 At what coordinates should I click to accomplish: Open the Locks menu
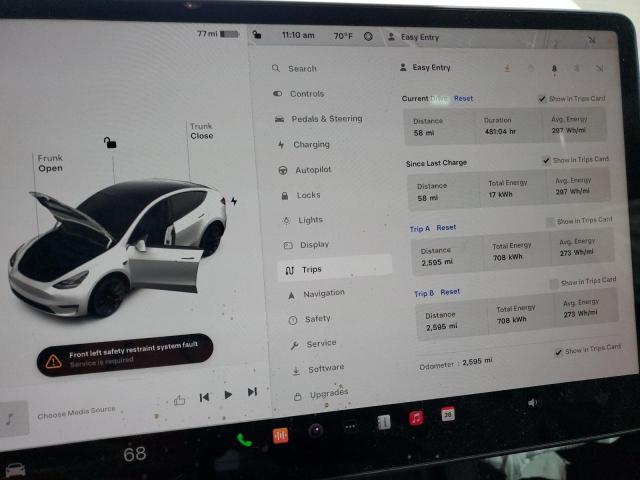coord(301,195)
